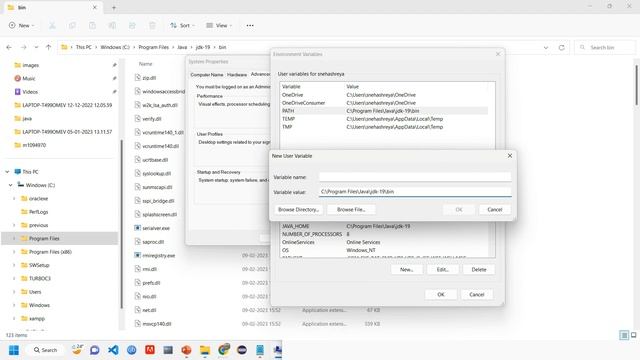Click the Name column header
This screenshot has width=640, height=360.
point(145,64)
